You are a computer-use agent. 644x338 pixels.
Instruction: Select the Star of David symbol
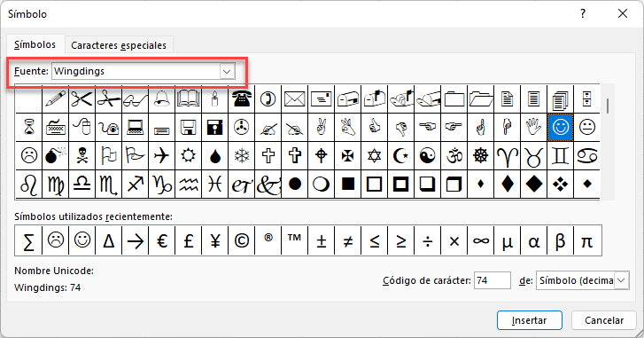click(375, 156)
